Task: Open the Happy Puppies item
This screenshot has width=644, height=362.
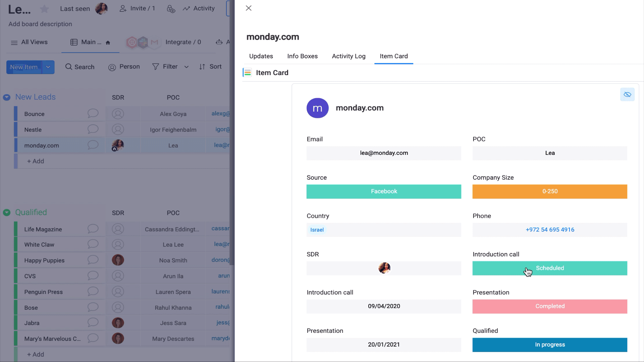Action: [44, 260]
